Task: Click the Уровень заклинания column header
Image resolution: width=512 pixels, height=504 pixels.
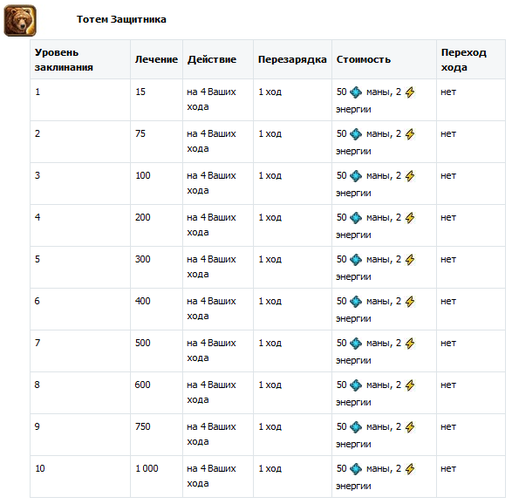Action: (x=64, y=60)
